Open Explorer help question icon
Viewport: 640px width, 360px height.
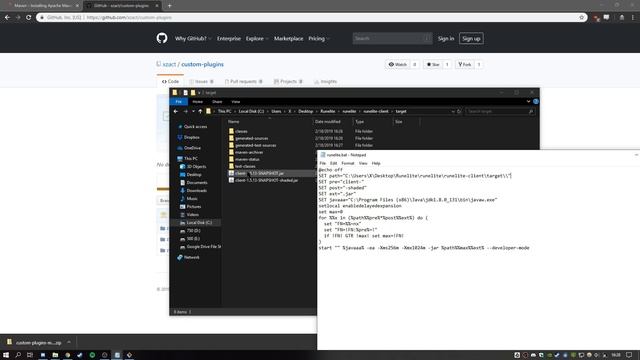[x=536, y=102]
